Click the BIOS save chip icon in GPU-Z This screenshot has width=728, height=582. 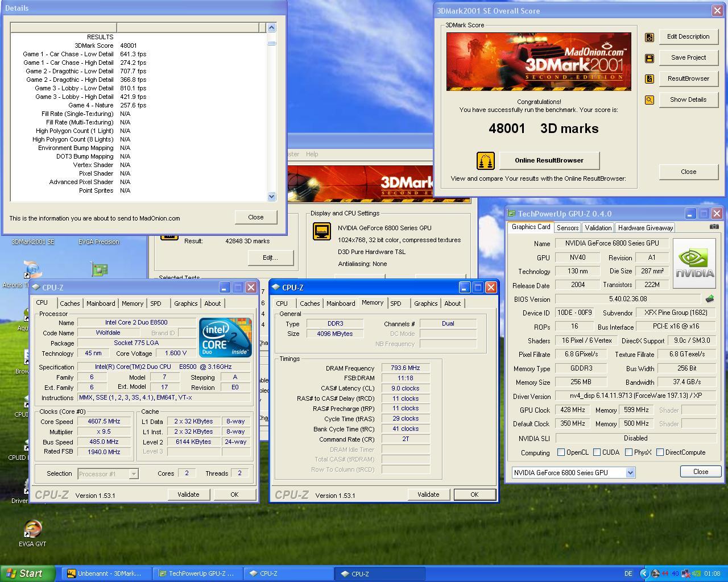tap(710, 298)
